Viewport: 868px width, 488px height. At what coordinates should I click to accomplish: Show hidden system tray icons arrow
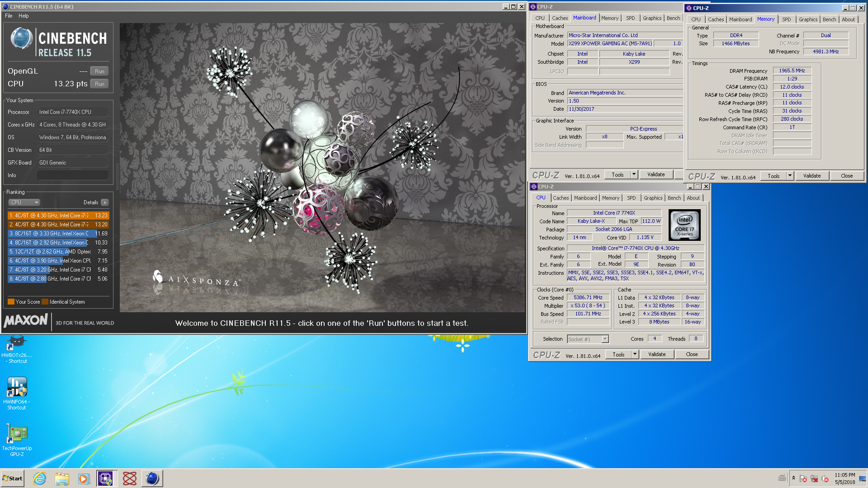793,478
